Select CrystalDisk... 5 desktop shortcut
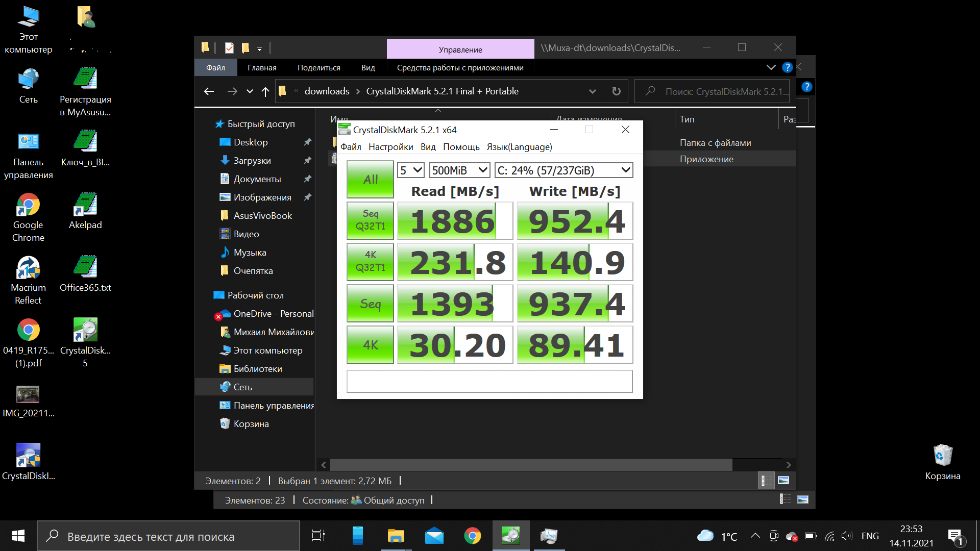Screen dimensions: 980x551 click(x=85, y=343)
